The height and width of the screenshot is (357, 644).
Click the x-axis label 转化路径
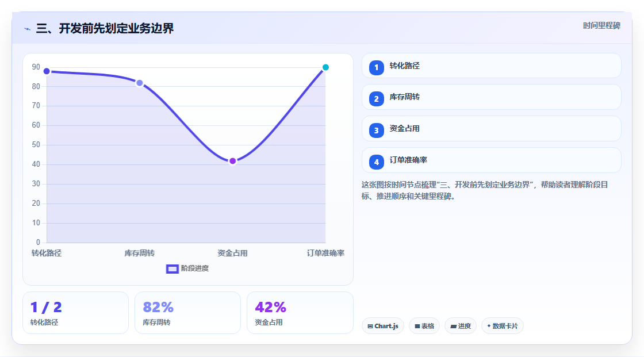(x=47, y=254)
